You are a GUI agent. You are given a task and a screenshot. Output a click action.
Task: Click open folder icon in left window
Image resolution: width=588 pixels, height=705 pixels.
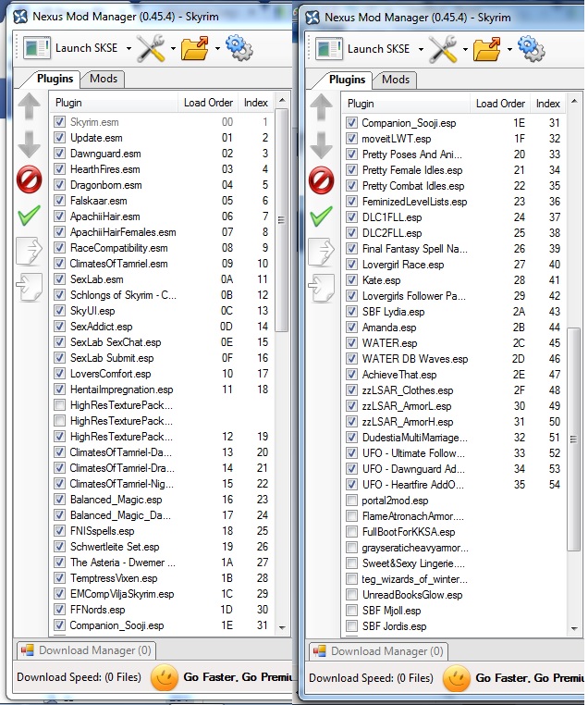(194, 48)
